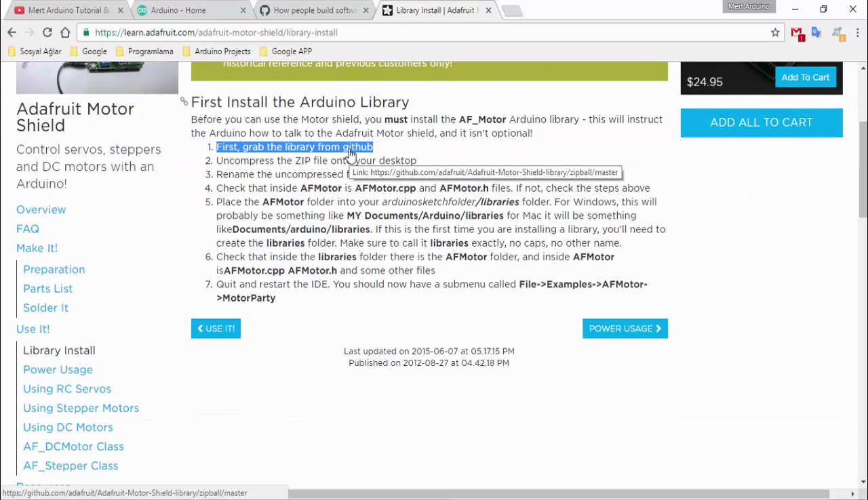Open a new browser tab
The image size is (868, 500).
click(x=512, y=10)
